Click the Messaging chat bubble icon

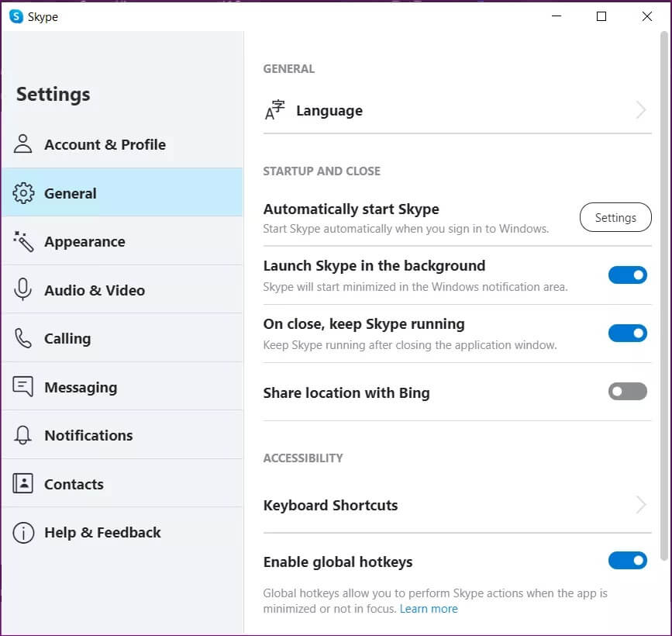tap(22, 386)
